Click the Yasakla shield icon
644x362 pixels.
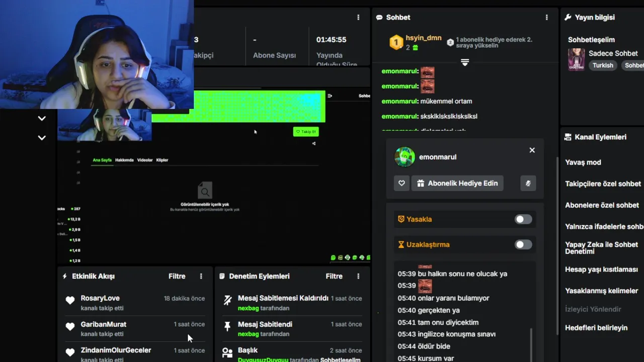point(401,219)
